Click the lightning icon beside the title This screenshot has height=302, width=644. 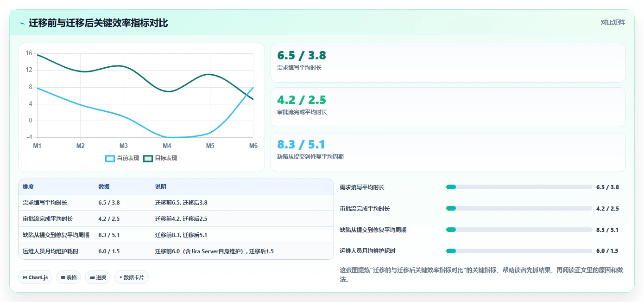pos(22,23)
